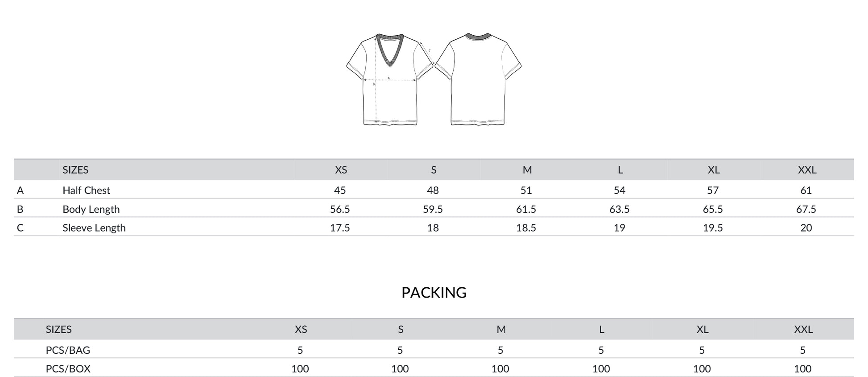Select Body Length value 63.5 for size L

pos(620,209)
